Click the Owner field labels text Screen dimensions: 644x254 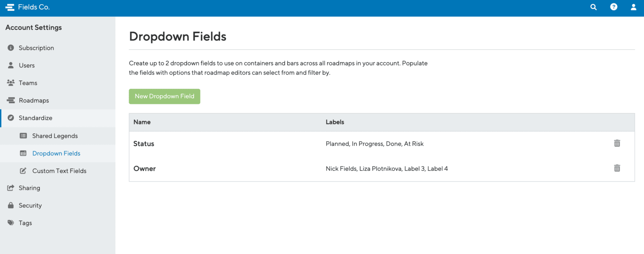point(387,168)
